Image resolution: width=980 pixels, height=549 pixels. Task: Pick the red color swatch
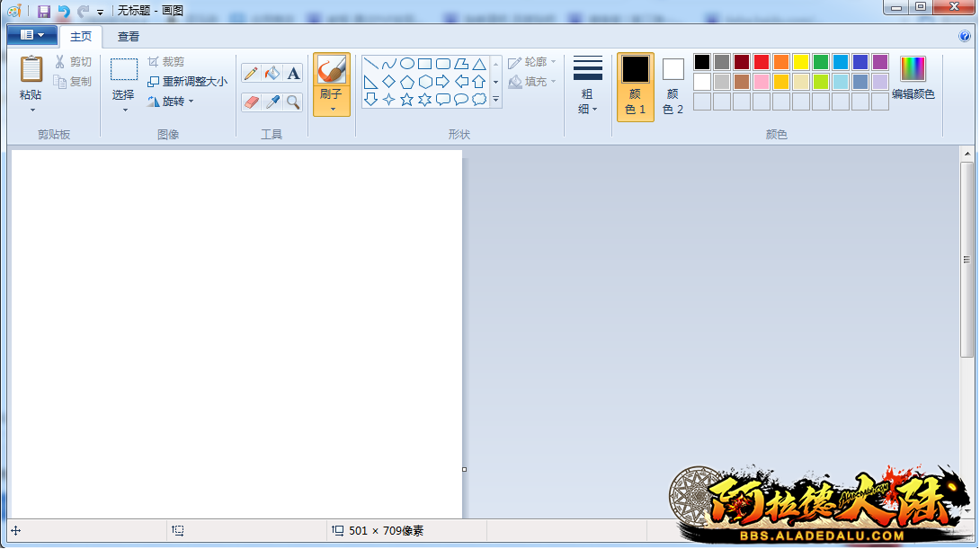(762, 62)
